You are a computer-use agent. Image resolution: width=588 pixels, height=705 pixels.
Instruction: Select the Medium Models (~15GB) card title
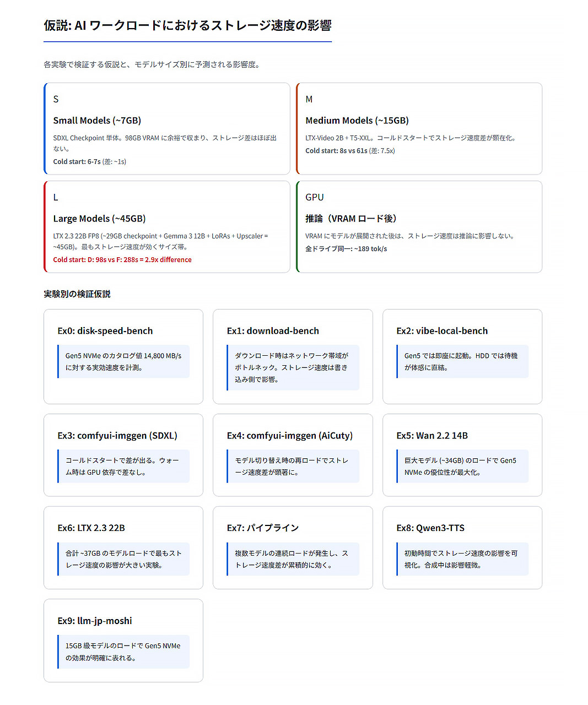(357, 121)
